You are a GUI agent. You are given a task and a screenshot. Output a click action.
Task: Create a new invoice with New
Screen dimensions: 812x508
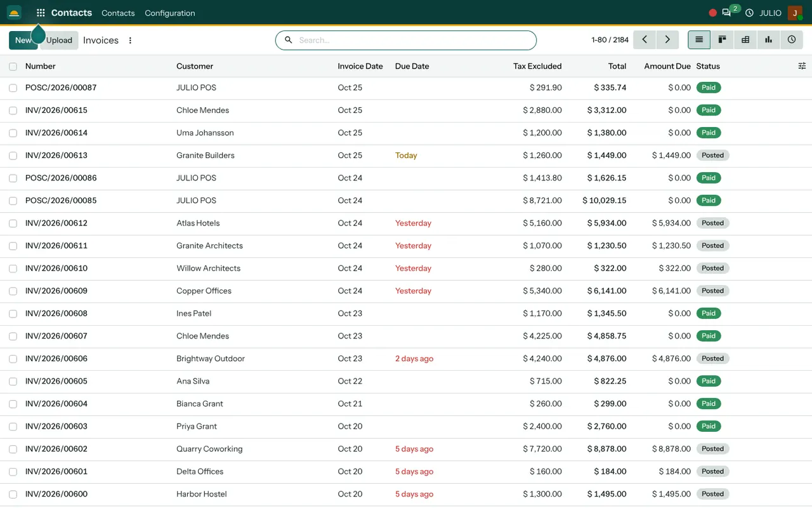[x=23, y=40]
